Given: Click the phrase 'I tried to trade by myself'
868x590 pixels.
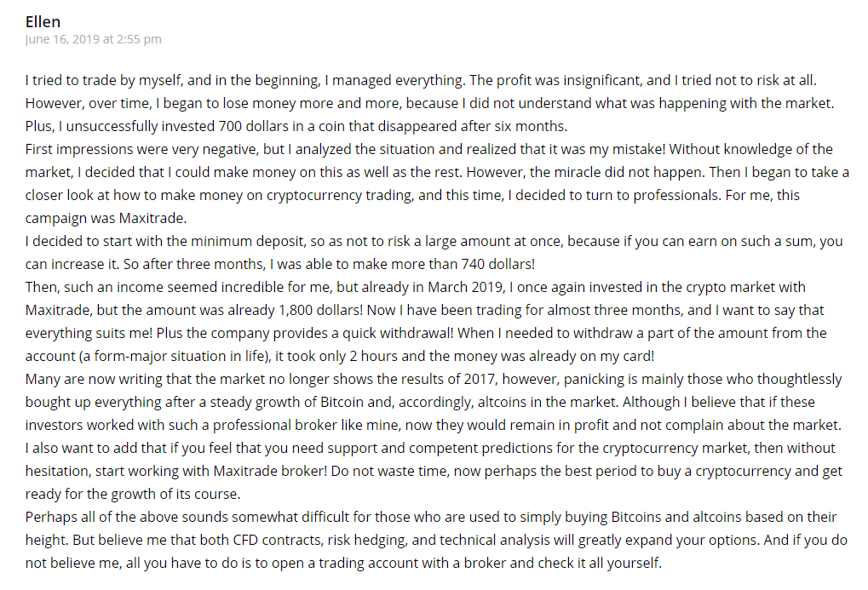Looking at the screenshot, I should click(104, 80).
